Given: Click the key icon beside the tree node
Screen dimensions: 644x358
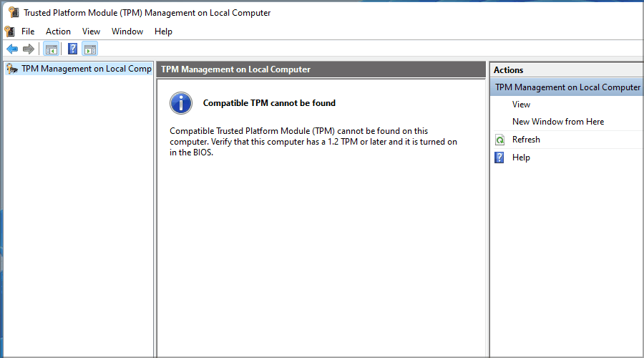Looking at the screenshot, I should [x=11, y=69].
